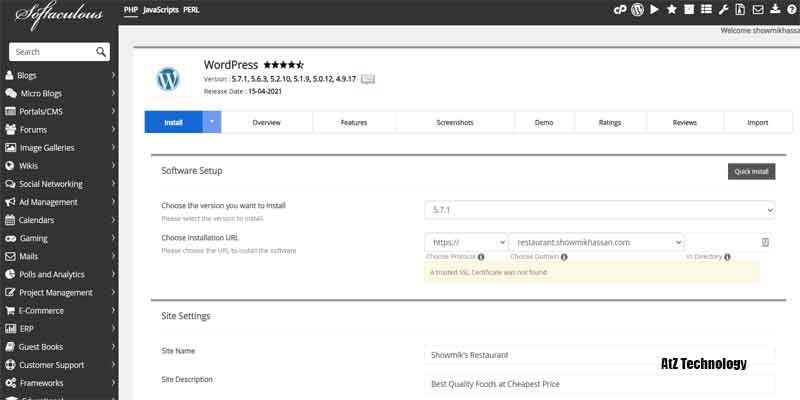Open help via the question mark icon

[x=792, y=9]
